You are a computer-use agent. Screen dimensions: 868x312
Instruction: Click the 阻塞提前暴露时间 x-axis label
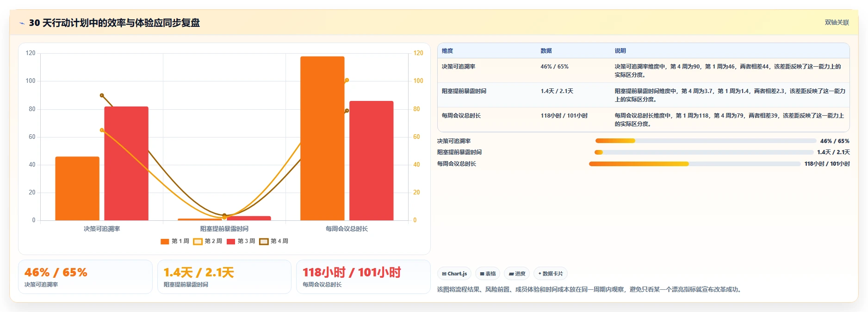(x=224, y=229)
